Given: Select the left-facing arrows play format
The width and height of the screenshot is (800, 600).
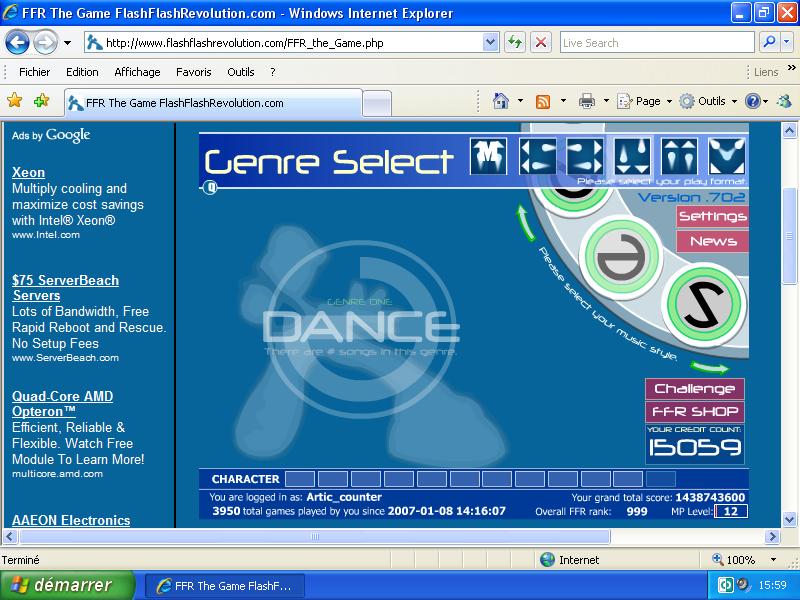Looking at the screenshot, I should 537,156.
